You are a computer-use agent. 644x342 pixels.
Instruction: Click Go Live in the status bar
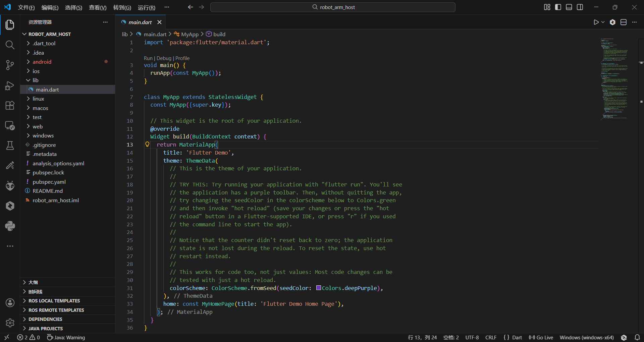pos(541,337)
